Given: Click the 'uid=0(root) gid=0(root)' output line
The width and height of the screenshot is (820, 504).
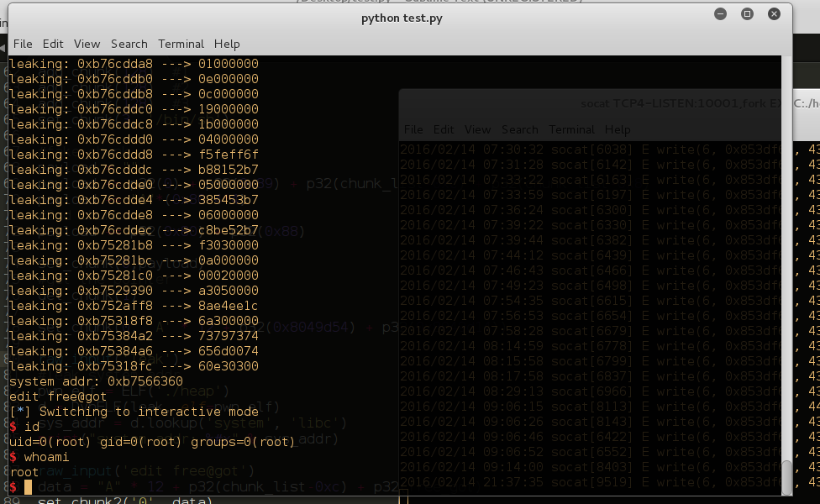Looking at the screenshot, I should tap(152, 443).
